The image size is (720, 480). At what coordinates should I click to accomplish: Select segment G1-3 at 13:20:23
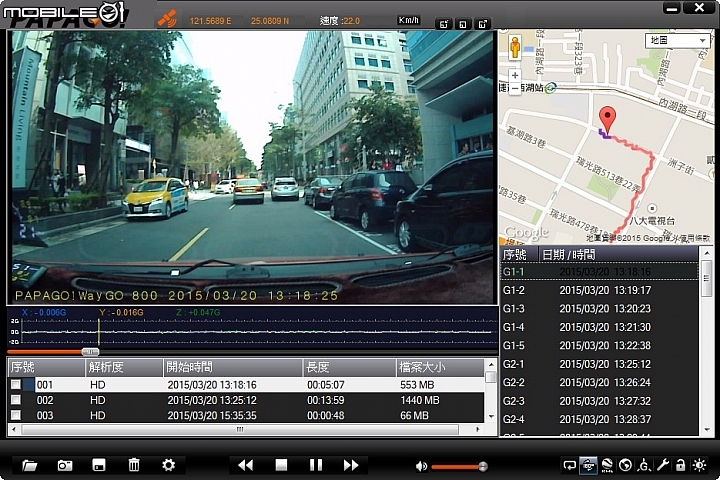pyautogui.click(x=599, y=309)
